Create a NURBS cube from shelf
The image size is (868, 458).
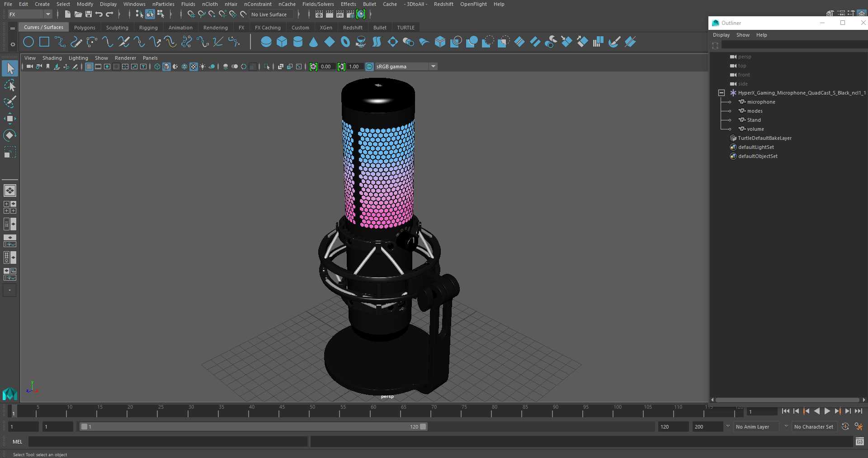click(282, 42)
